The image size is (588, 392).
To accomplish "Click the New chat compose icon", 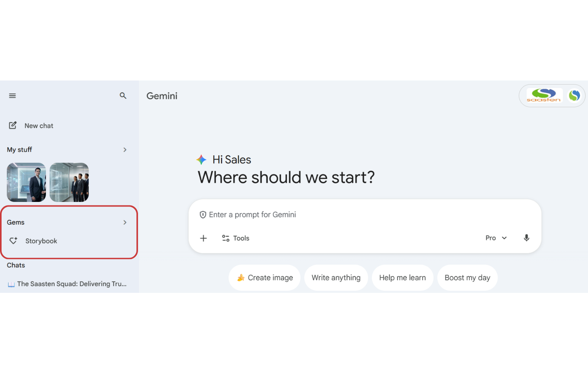I will 13,125.
